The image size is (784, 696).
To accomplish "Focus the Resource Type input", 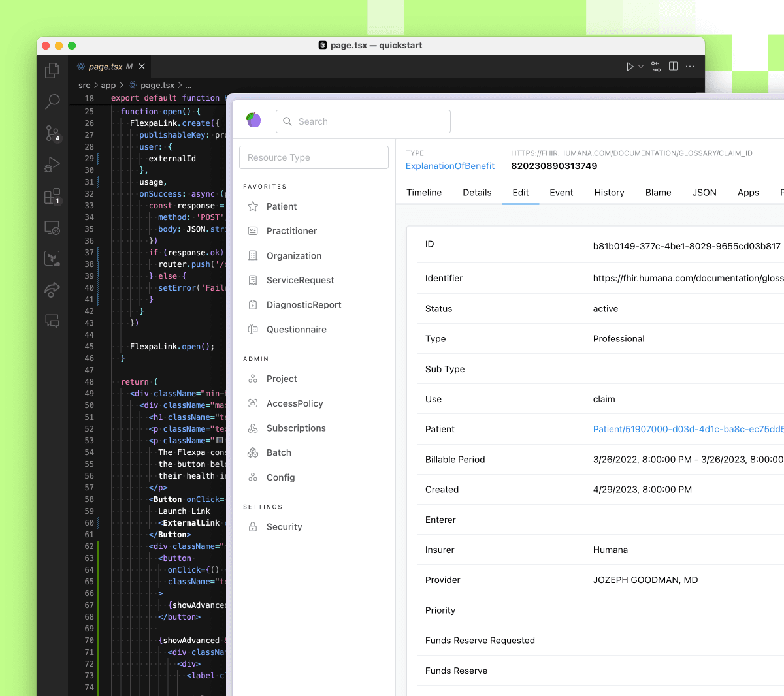I will point(314,157).
